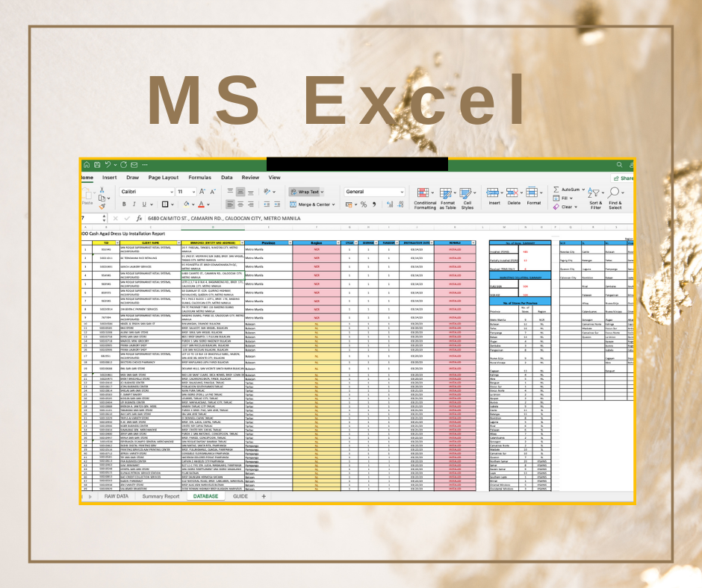Click the Home icon in title bar
Viewport: 702px width, 588px height.
click(x=87, y=165)
